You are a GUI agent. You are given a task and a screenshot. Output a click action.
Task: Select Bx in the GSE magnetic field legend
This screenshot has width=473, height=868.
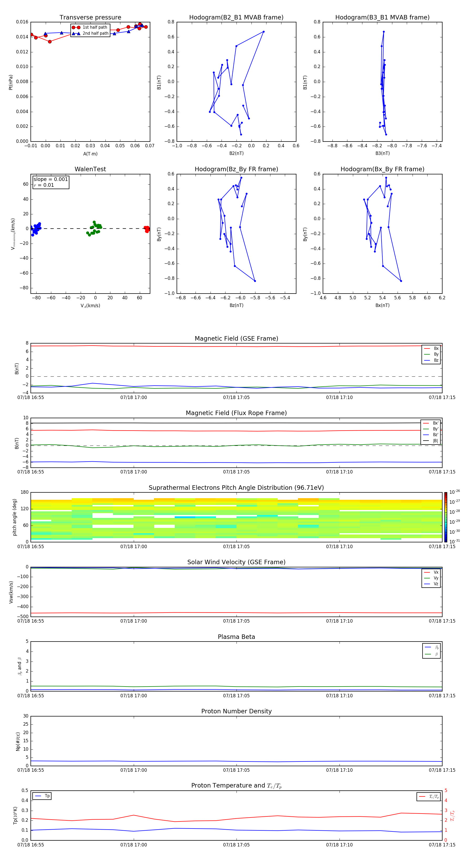click(431, 349)
